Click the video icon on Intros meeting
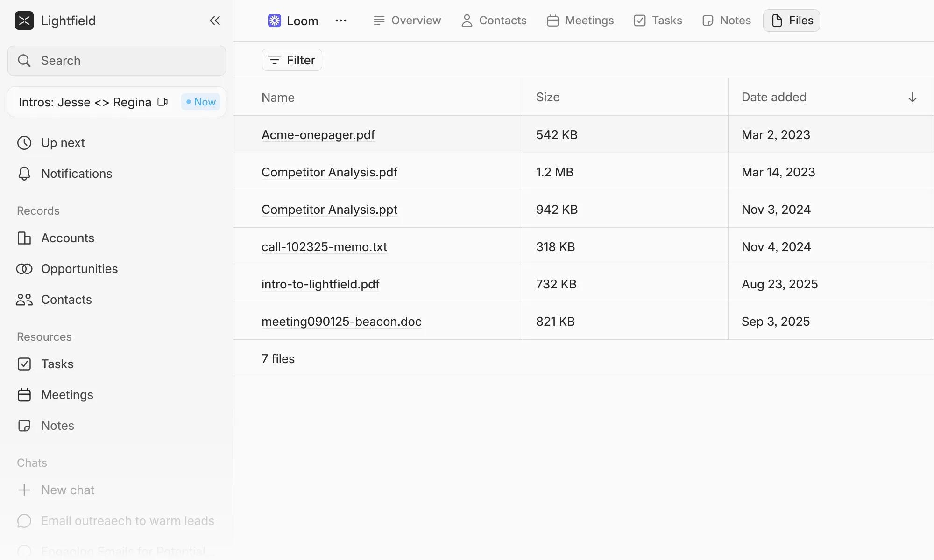Viewport: 934px width, 560px height. click(163, 102)
